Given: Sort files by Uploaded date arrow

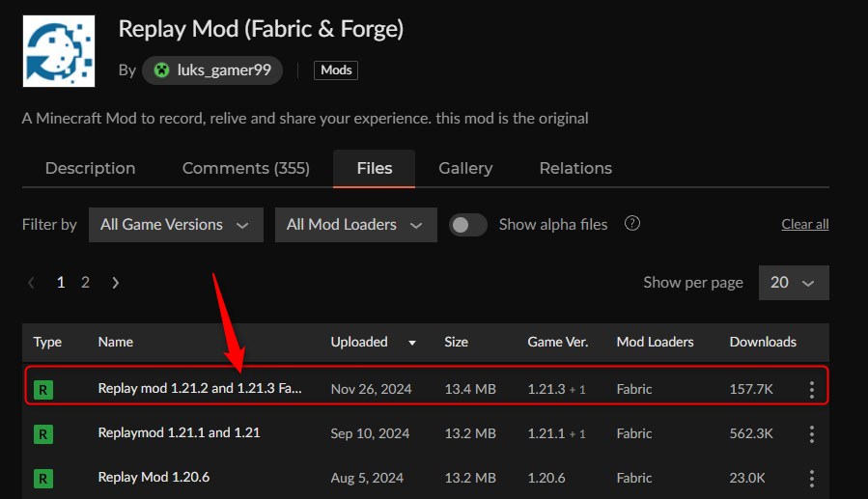Looking at the screenshot, I should (413, 343).
